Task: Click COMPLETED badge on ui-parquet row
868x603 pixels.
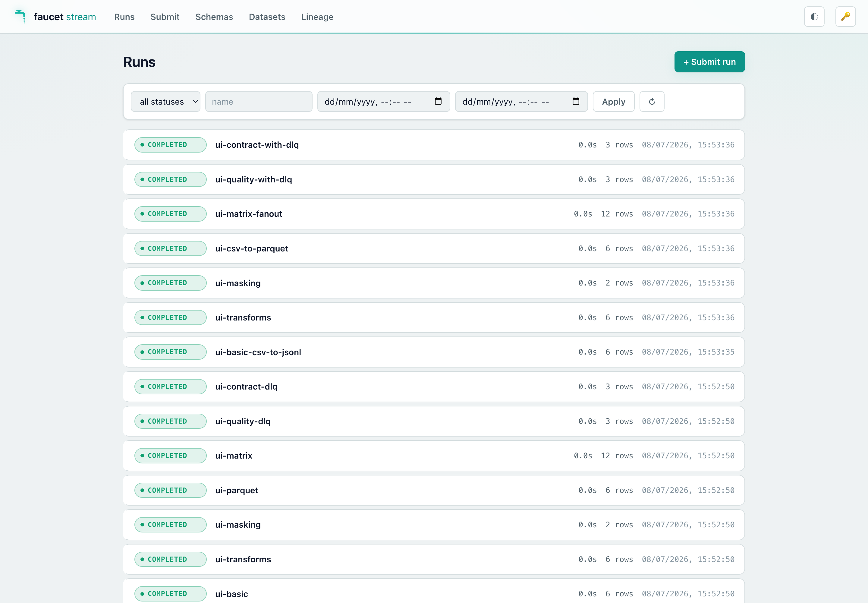Action: (x=170, y=490)
